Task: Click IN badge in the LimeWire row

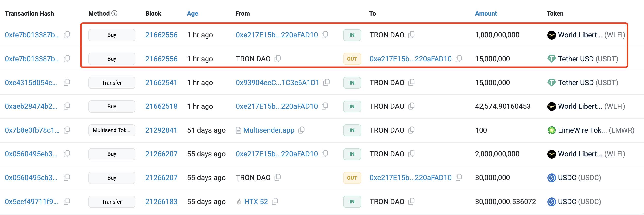Action: click(x=352, y=130)
